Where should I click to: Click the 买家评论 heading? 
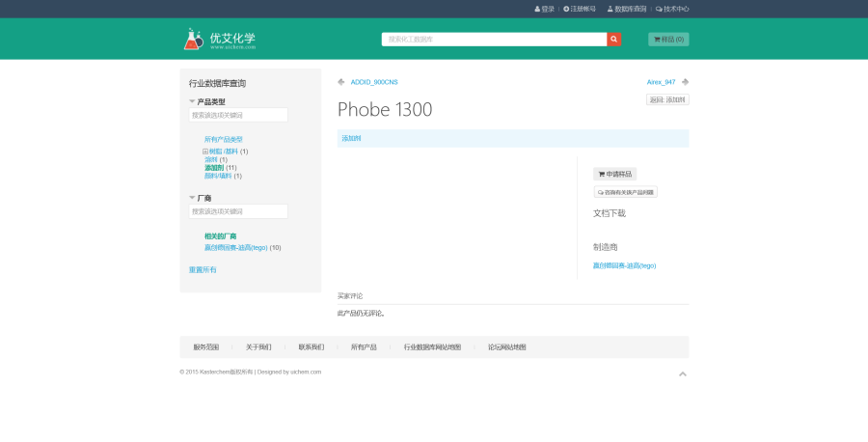click(350, 296)
